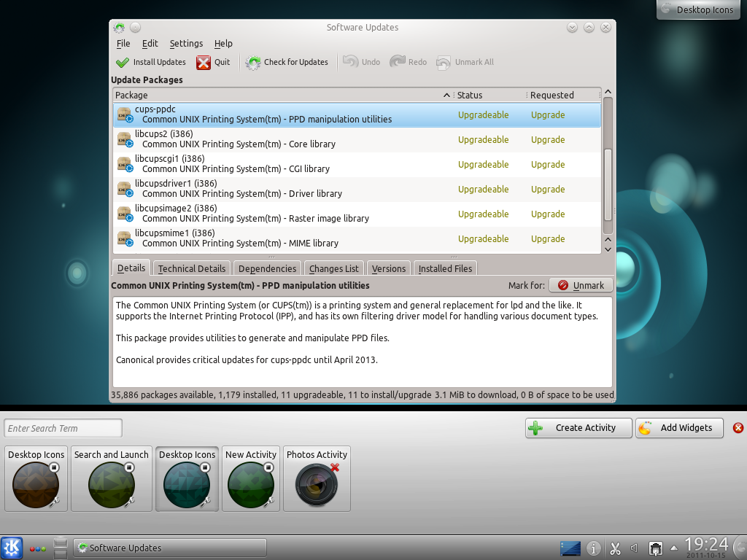Switch to the Photos Activity thumbnail

317,478
